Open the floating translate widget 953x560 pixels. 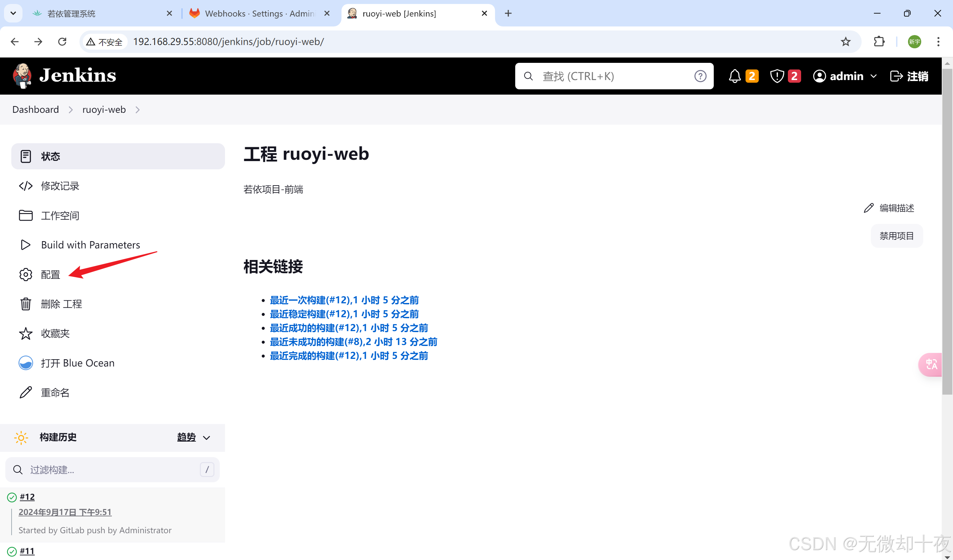pos(931,365)
